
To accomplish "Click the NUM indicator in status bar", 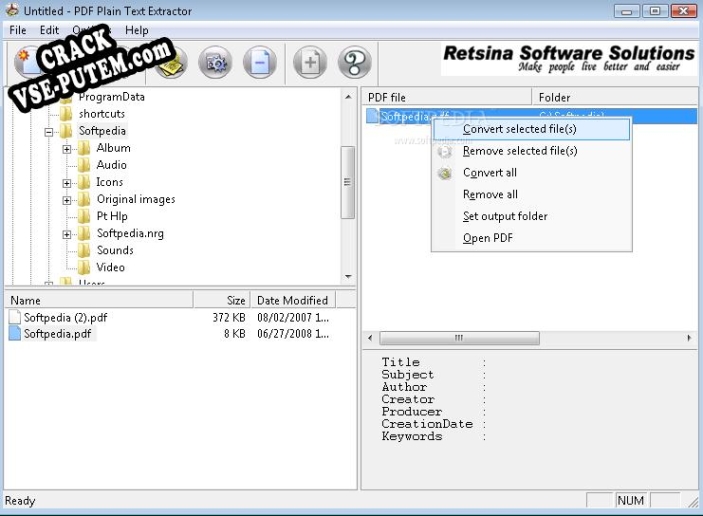I will coord(630,500).
